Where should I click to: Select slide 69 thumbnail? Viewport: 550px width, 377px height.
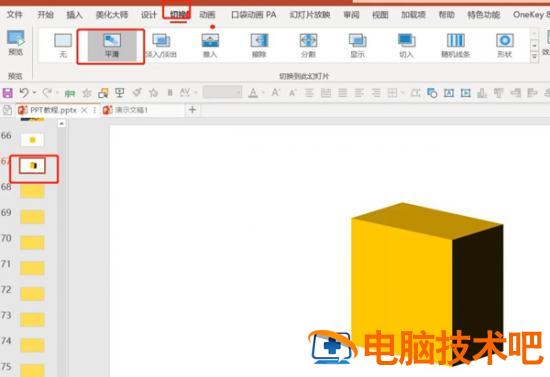pyautogui.click(x=32, y=217)
